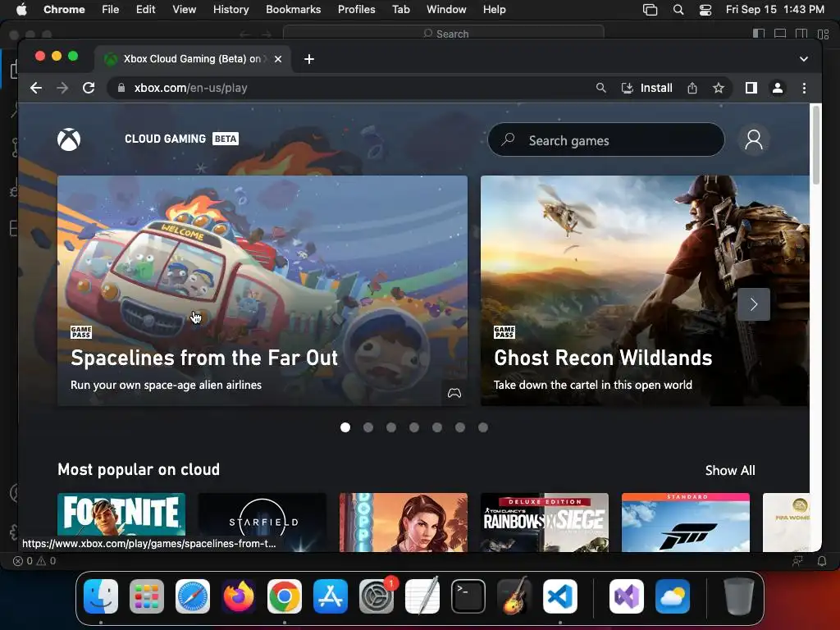
Task: Launch Safari from the dock
Action: coord(193,596)
